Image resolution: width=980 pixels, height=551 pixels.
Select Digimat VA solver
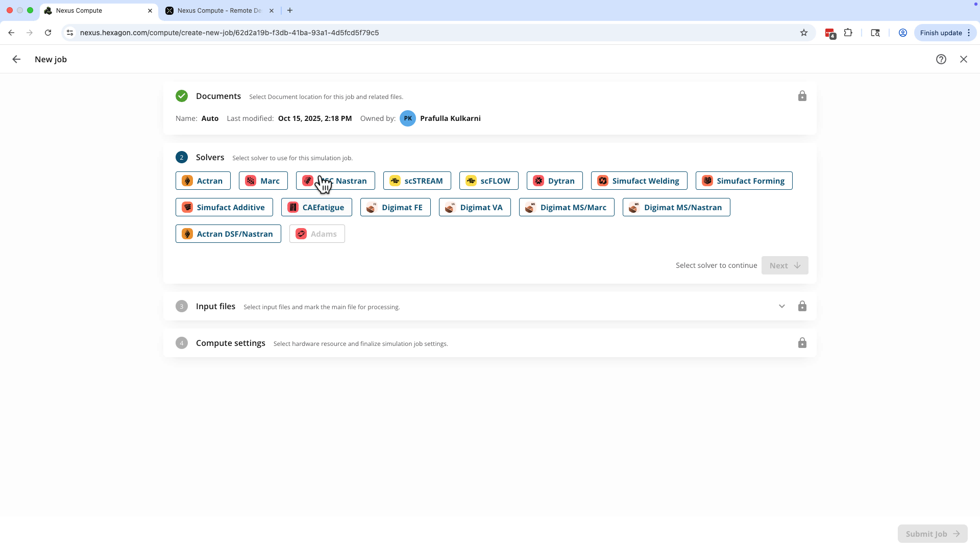click(x=475, y=207)
